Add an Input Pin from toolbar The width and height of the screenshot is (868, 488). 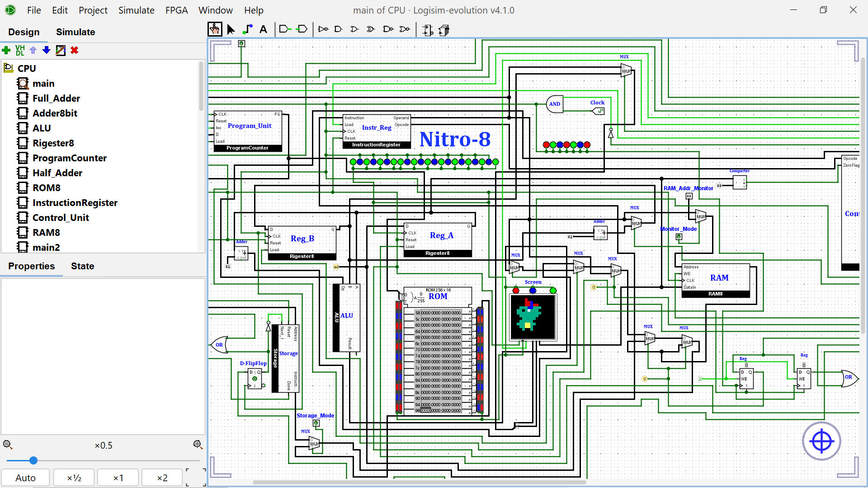tap(285, 30)
